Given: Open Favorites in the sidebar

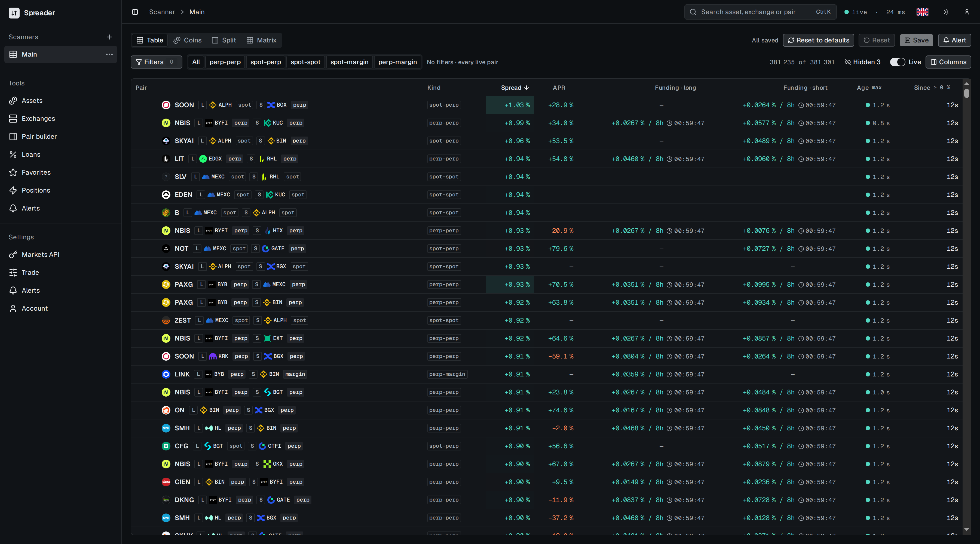Looking at the screenshot, I should [x=61, y=173].
